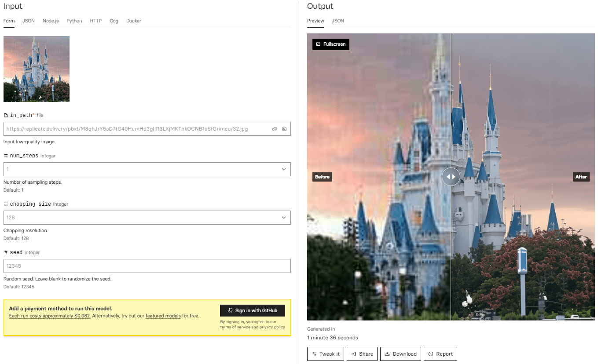The width and height of the screenshot is (598, 364).
Task: Open the Output JSON tab
Action: [338, 21]
